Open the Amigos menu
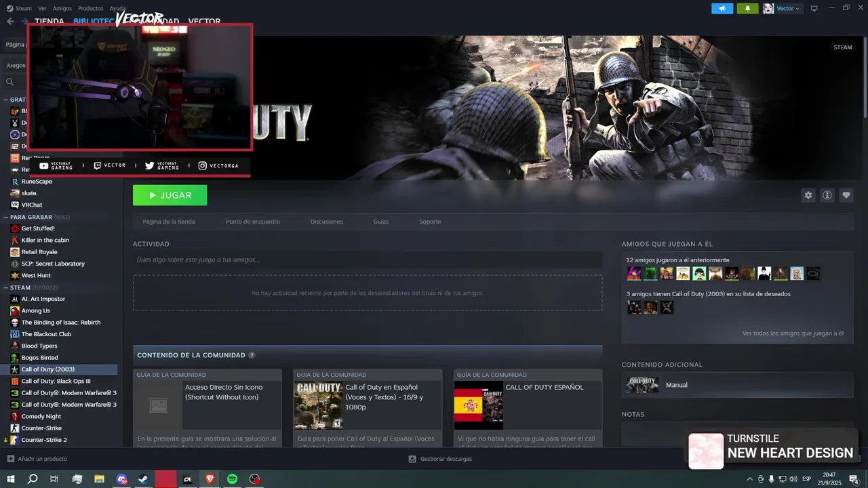 (62, 8)
